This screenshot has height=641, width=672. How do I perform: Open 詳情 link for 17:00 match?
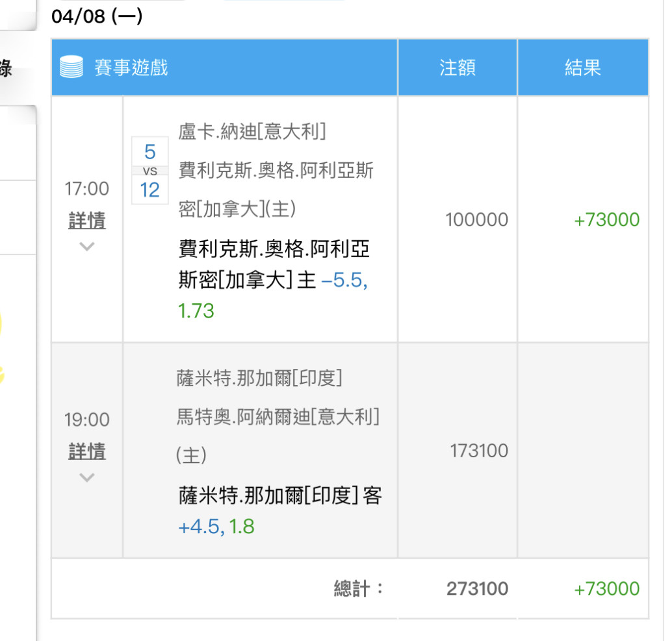click(87, 221)
